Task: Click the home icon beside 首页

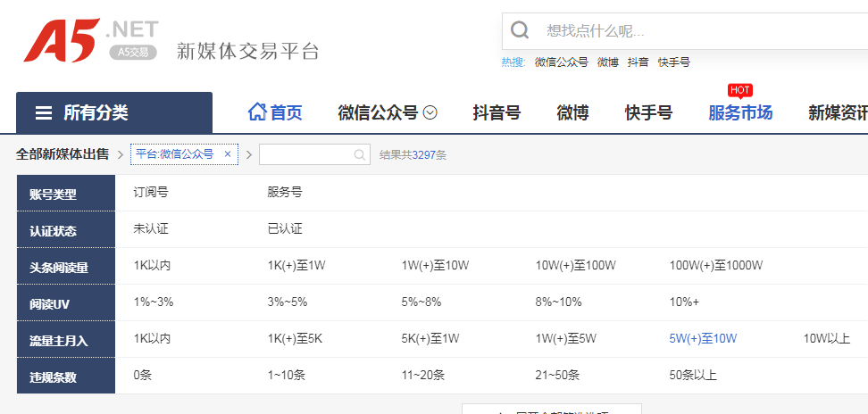Action: point(257,112)
